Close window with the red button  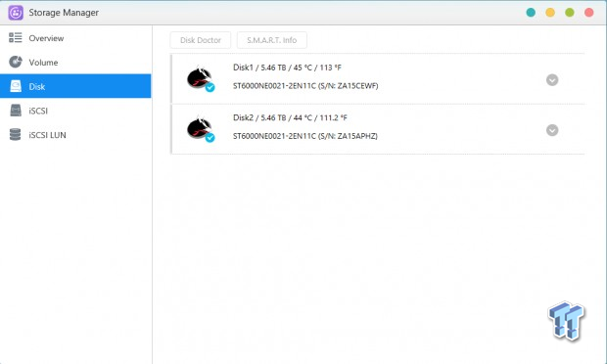click(x=588, y=13)
